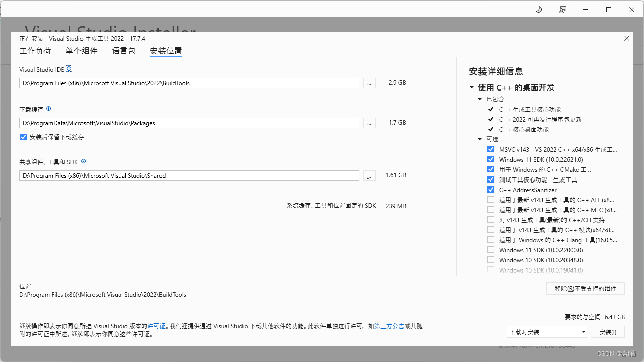Collapse the 可选 group
644x362 pixels.
480,139
